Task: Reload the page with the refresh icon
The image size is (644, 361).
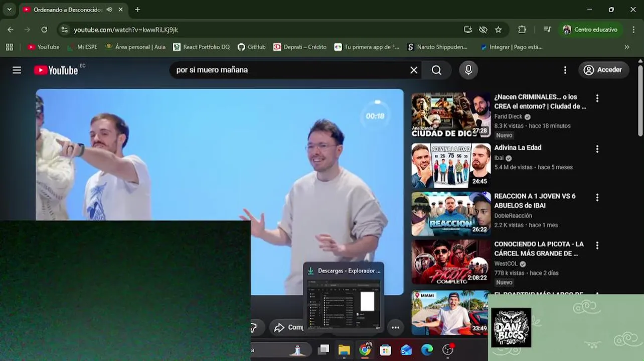Action: pos(44,30)
